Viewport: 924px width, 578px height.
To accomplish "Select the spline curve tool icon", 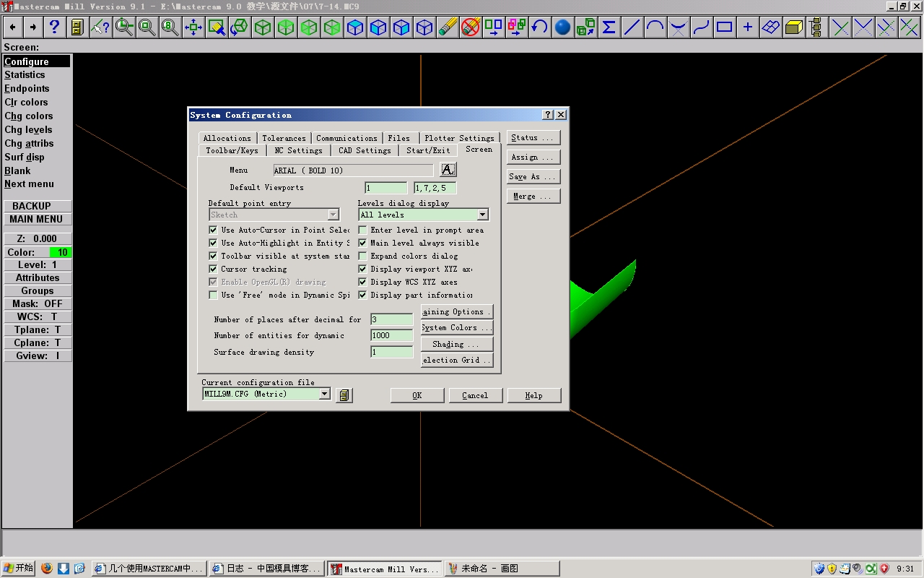I will [x=701, y=27].
